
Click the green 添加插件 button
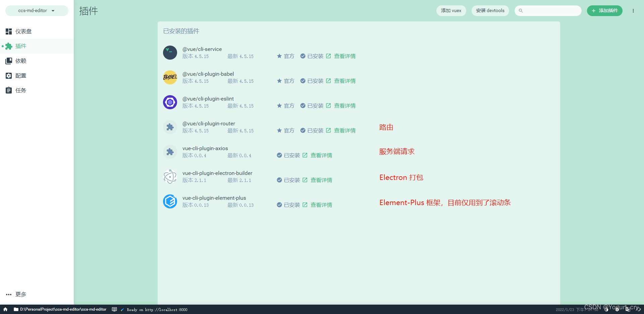coord(604,10)
